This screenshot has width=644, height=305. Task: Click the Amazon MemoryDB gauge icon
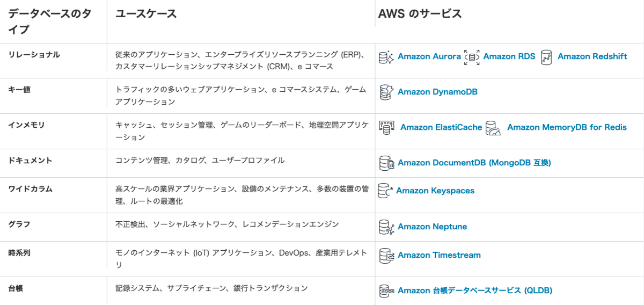click(x=493, y=128)
